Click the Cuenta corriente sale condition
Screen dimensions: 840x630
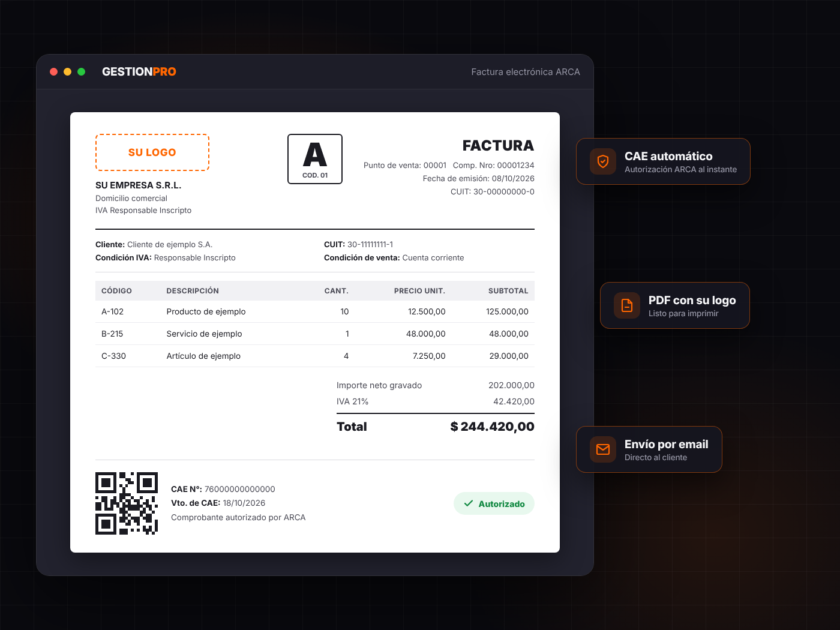click(433, 258)
